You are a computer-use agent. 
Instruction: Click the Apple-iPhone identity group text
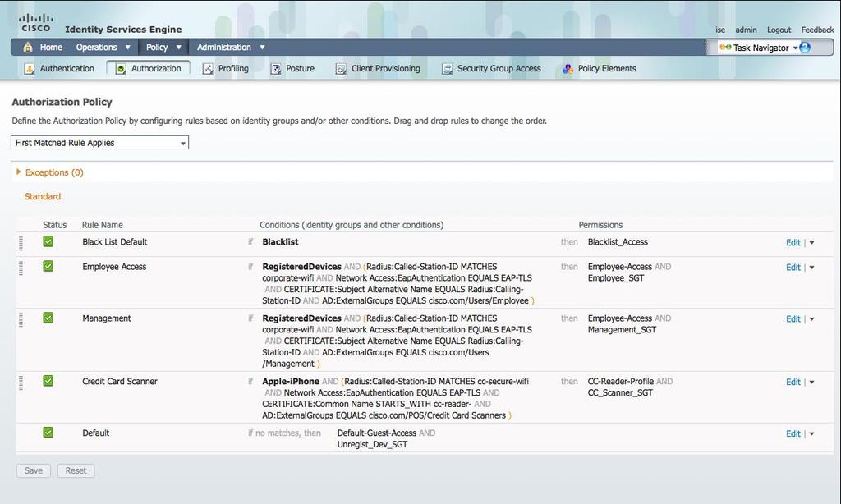pos(291,381)
